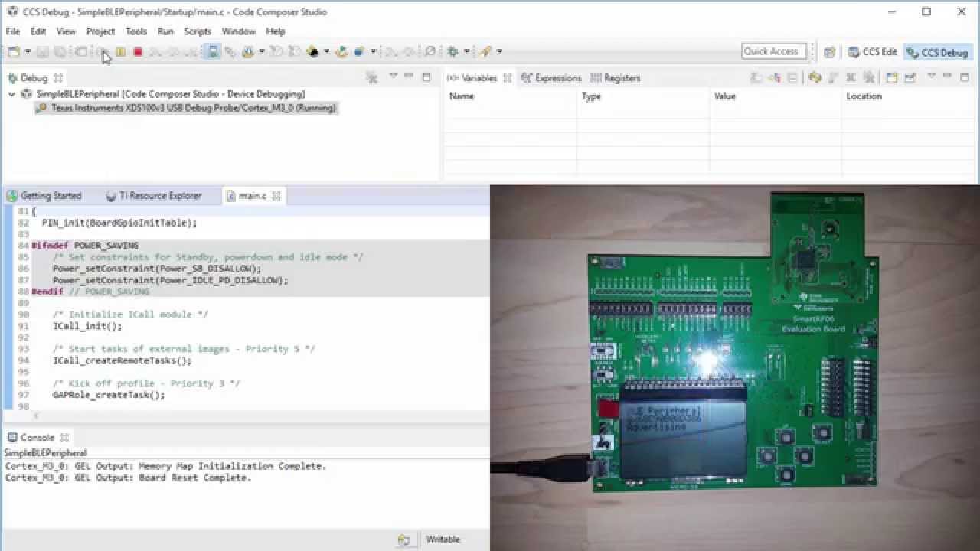Image resolution: width=980 pixels, height=551 pixels.
Task: Click the three-colored-arrows icon in the Variables toolbar
Action: tap(775, 77)
